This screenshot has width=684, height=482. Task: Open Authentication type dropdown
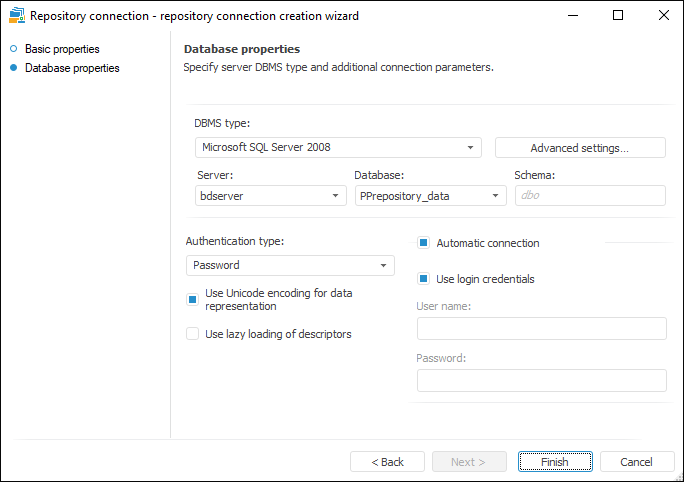(x=383, y=266)
